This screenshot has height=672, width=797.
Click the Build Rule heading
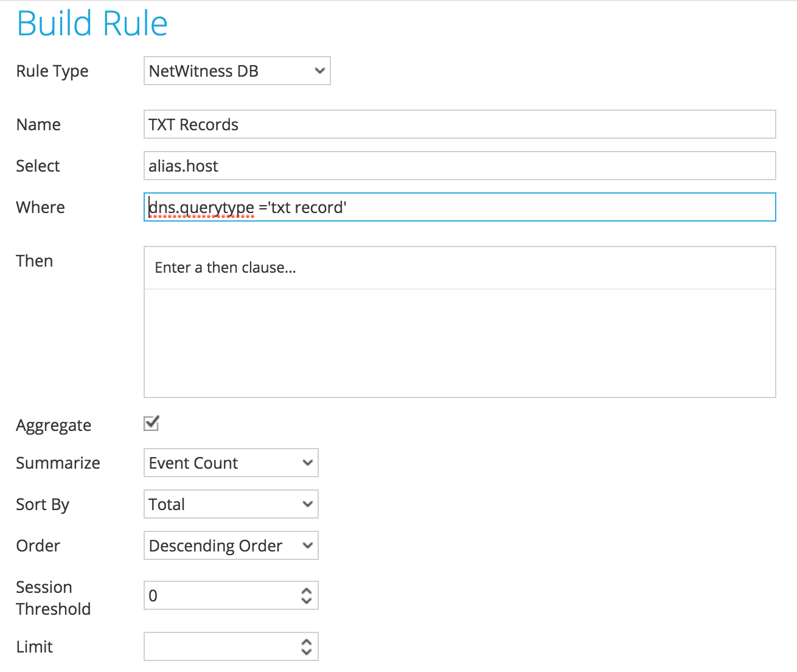click(92, 23)
